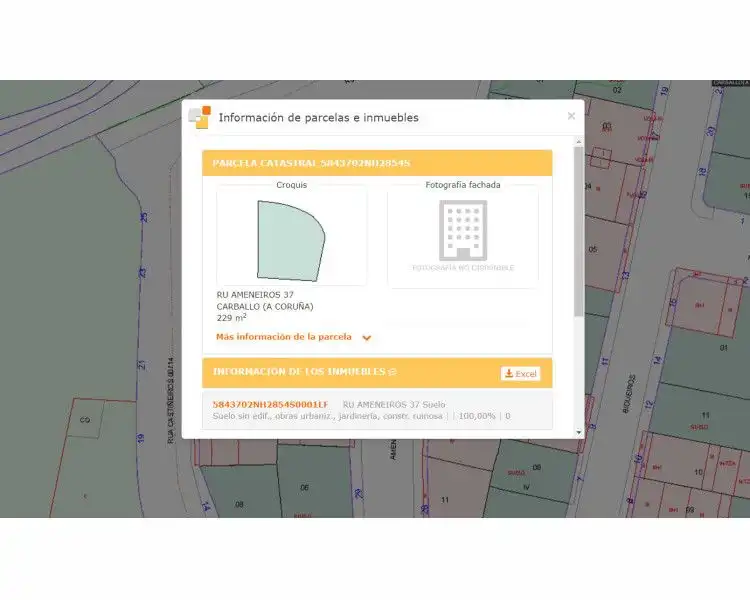The image size is (750, 600).
Task: Select the RU AMENEIROS 37 address text
Action: click(x=255, y=295)
